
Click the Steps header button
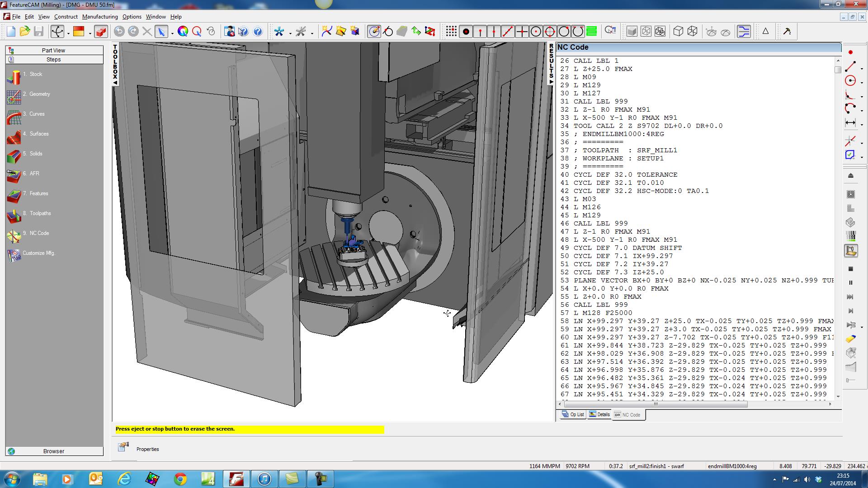(x=54, y=60)
